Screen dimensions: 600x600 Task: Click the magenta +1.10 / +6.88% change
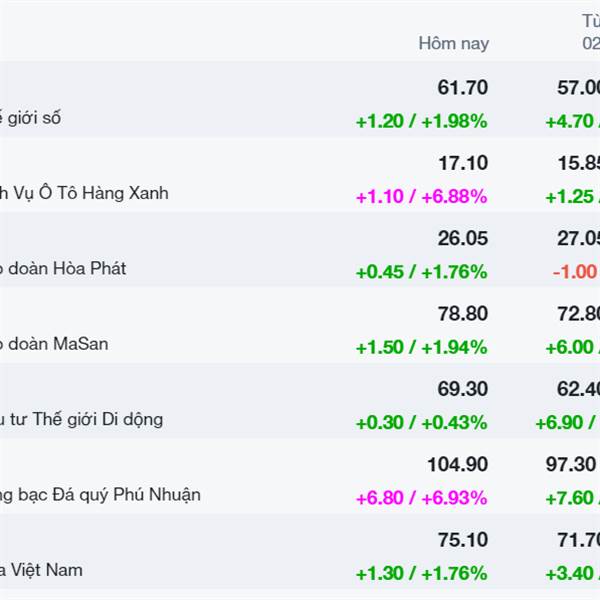click(421, 197)
